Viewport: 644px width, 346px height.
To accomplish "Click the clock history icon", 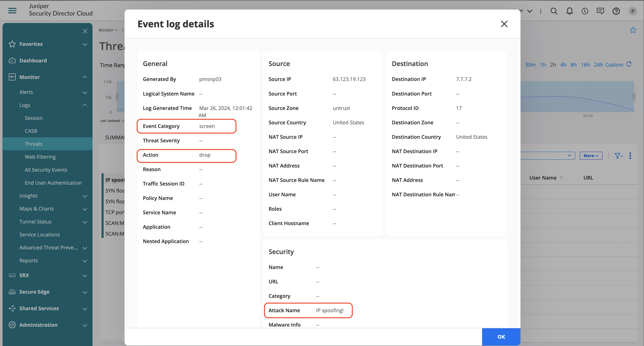I will 585,11.
